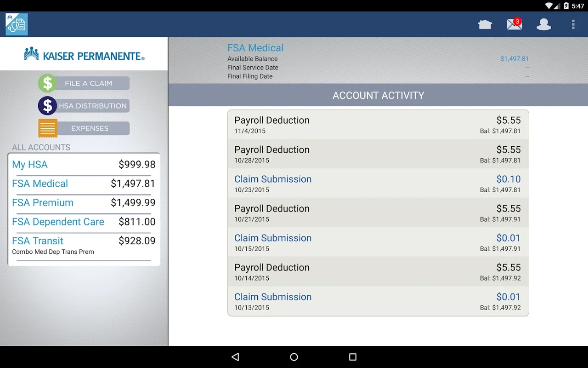Open the user profile icon

(x=544, y=24)
